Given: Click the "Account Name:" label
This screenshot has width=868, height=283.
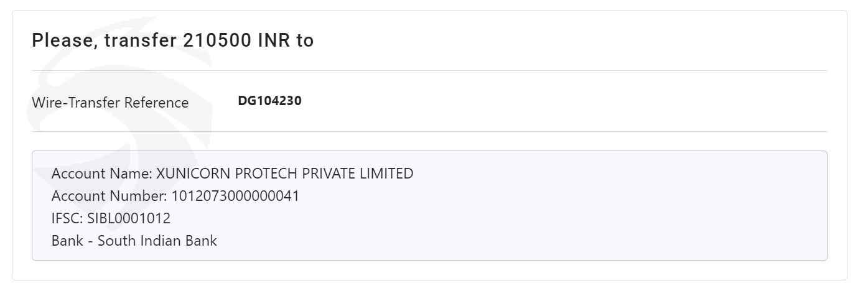Looking at the screenshot, I should pyautogui.click(x=102, y=174).
